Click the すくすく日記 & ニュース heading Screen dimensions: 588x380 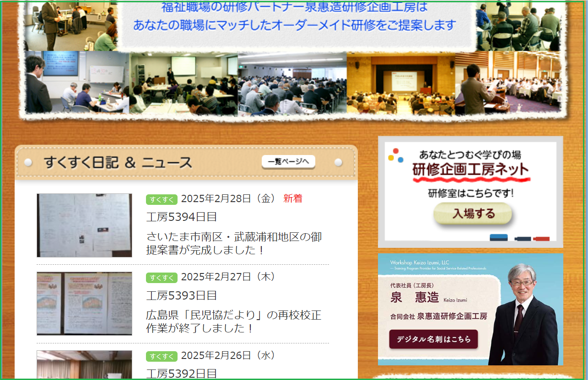tap(118, 162)
